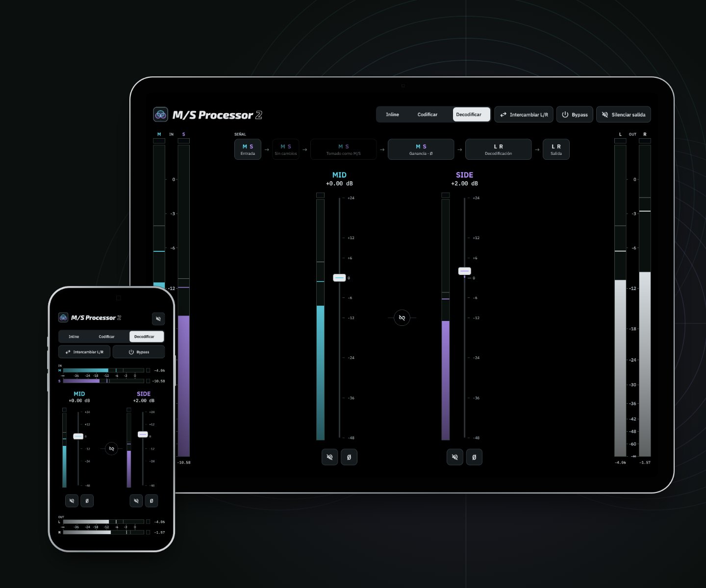Invert MID phase (Ø) on tablet
Screen dimensions: 706x588
pyautogui.click(x=349, y=457)
